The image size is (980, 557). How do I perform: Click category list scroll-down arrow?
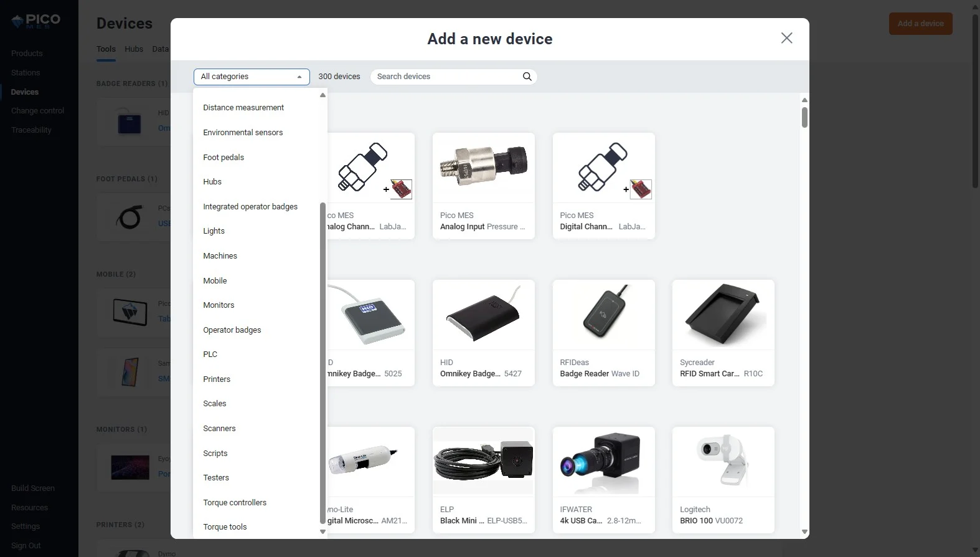click(323, 532)
